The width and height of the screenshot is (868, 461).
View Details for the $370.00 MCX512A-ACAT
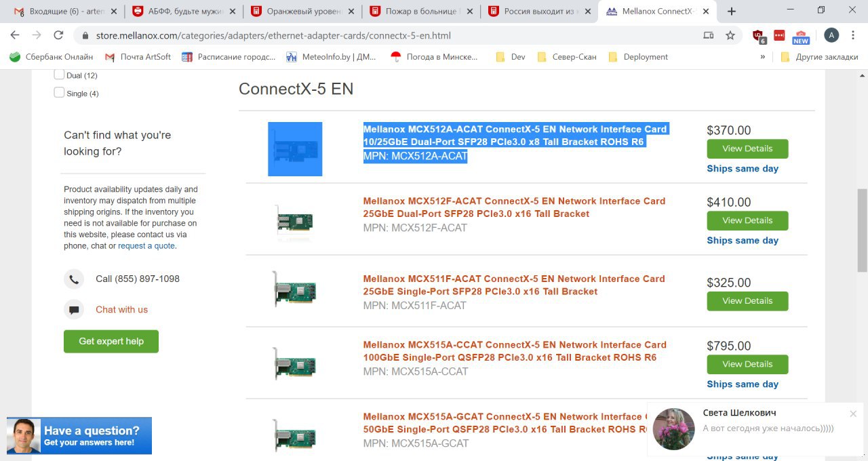pyautogui.click(x=747, y=148)
